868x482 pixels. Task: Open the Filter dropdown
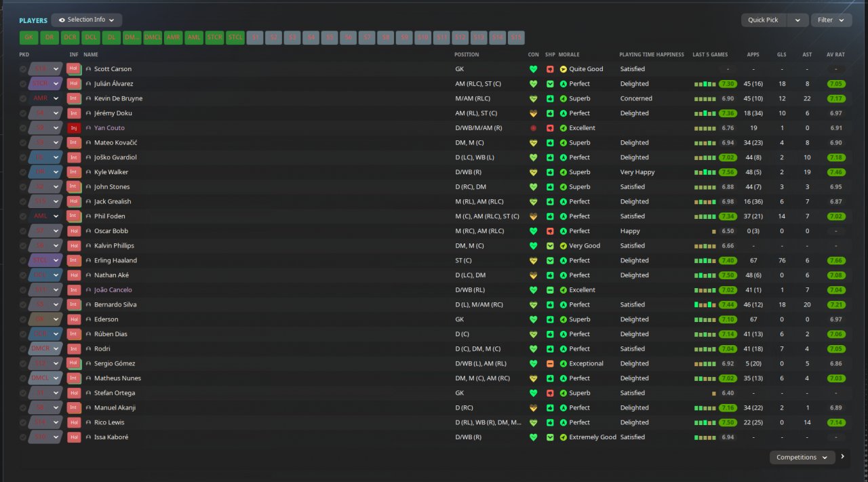coord(831,20)
